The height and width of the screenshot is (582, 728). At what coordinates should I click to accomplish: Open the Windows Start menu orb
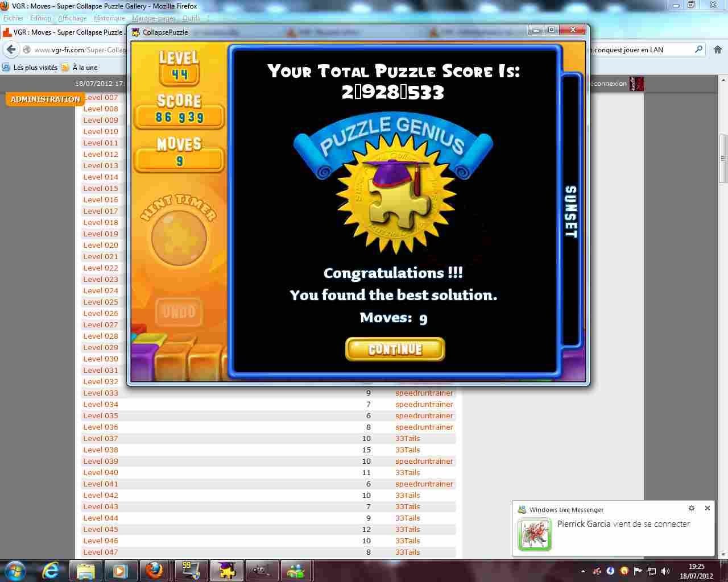click(15, 570)
